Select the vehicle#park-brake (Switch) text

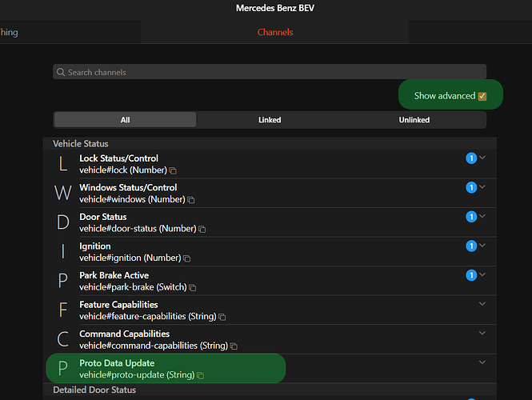pyautogui.click(x=133, y=287)
